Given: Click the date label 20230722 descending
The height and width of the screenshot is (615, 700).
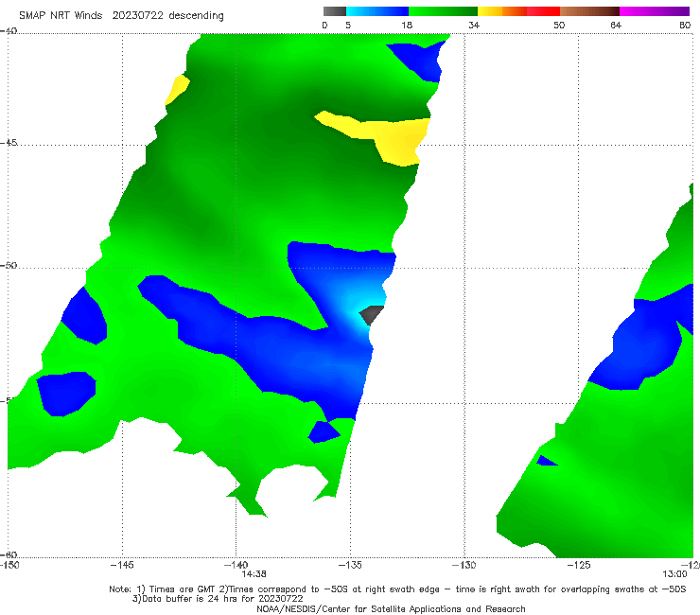Looking at the screenshot, I should coord(167,15).
